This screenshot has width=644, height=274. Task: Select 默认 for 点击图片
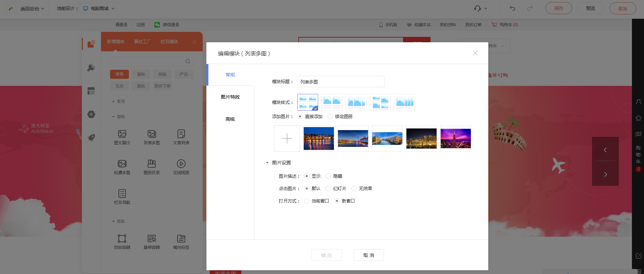pos(307,188)
